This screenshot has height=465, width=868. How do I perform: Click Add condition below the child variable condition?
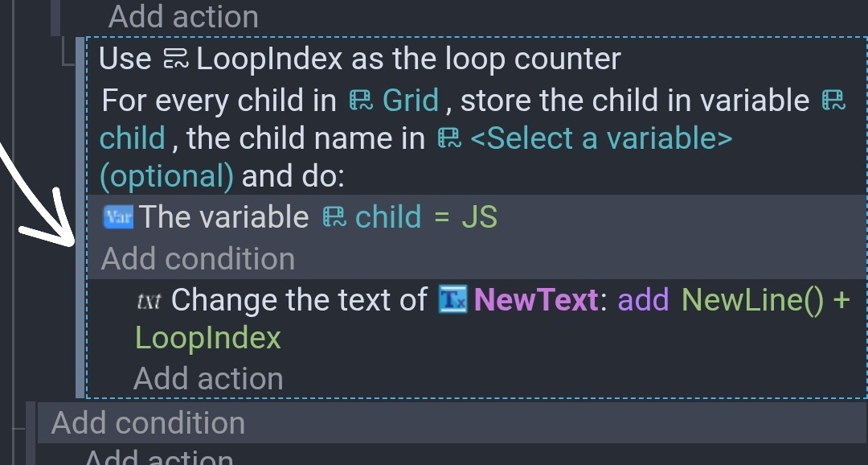(x=198, y=259)
